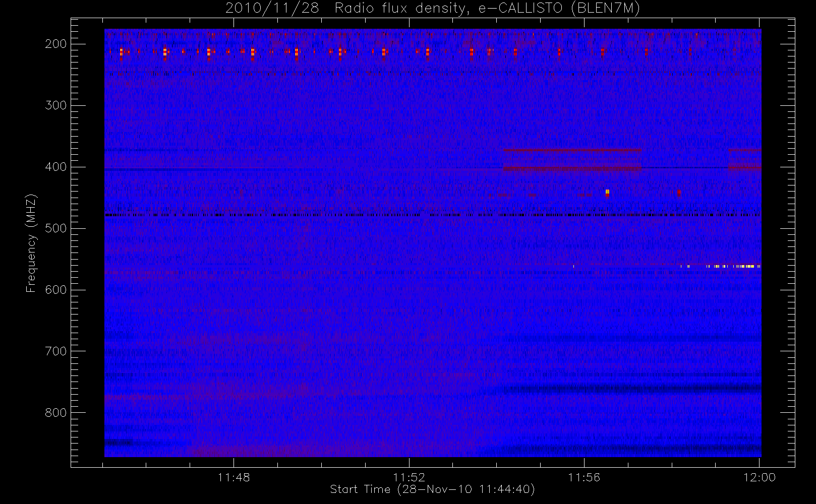Viewport: 816px width, 504px height.
Task: Click the 500 frequency tick label
Action: (56, 228)
